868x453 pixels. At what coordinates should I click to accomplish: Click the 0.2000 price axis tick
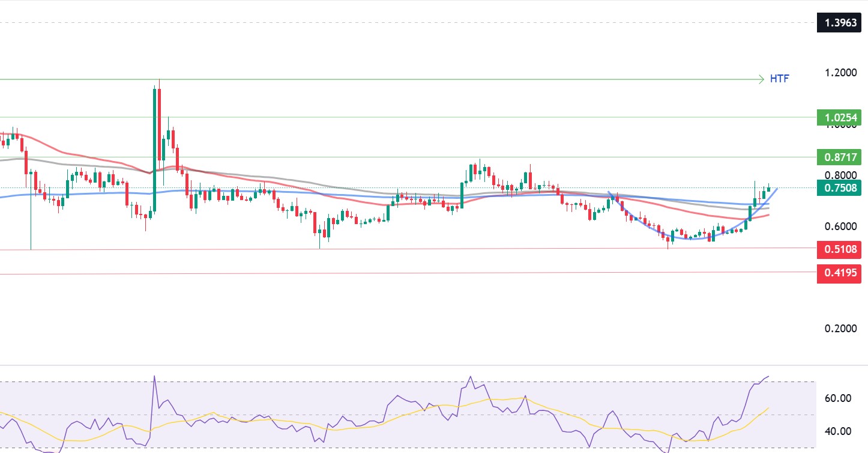pyautogui.click(x=840, y=329)
